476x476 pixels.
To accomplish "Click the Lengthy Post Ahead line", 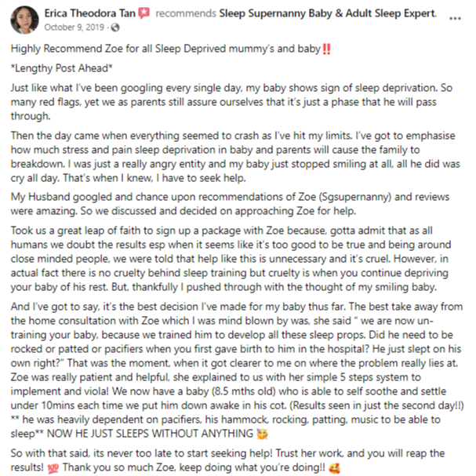I will click(62, 68).
